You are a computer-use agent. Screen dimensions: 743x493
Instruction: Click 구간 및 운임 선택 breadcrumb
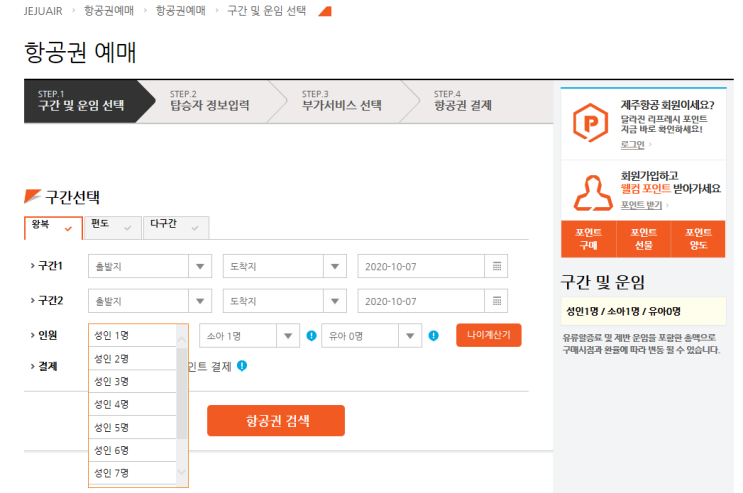click(x=267, y=10)
